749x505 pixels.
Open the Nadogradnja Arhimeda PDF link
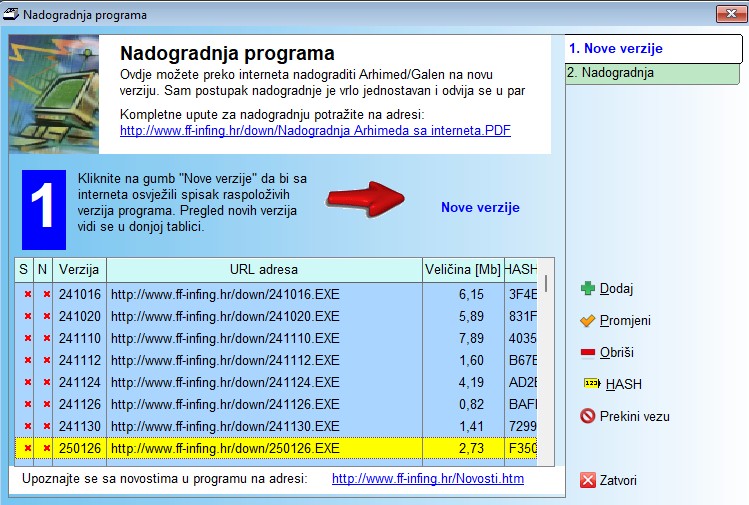(x=315, y=130)
